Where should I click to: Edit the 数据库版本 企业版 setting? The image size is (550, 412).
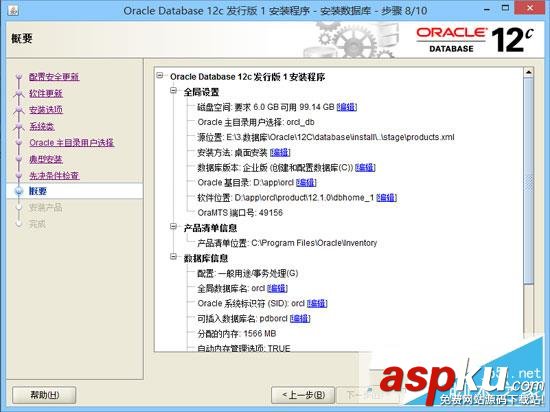click(365, 168)
